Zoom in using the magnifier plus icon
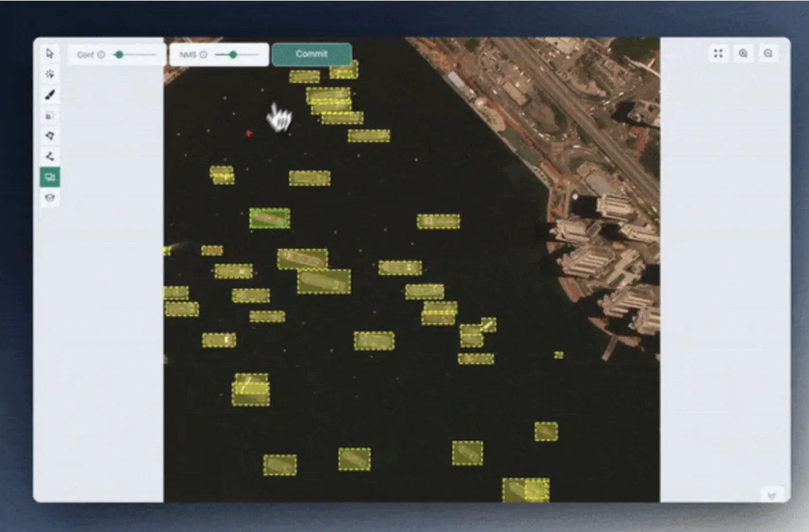Image resolution: width=809 pixels, height=532 pixels. click(743, 54)
